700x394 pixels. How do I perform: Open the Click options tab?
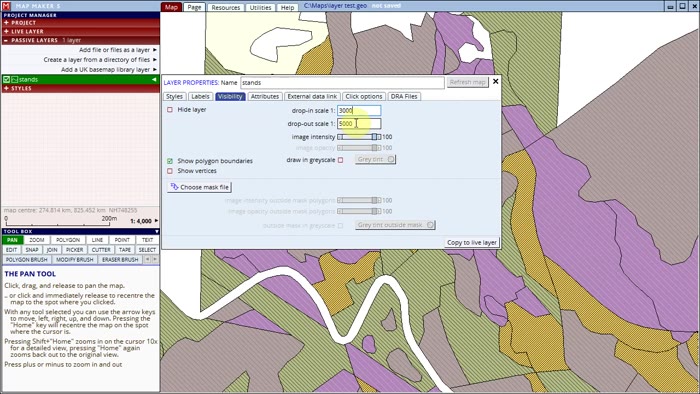[364, 96]
